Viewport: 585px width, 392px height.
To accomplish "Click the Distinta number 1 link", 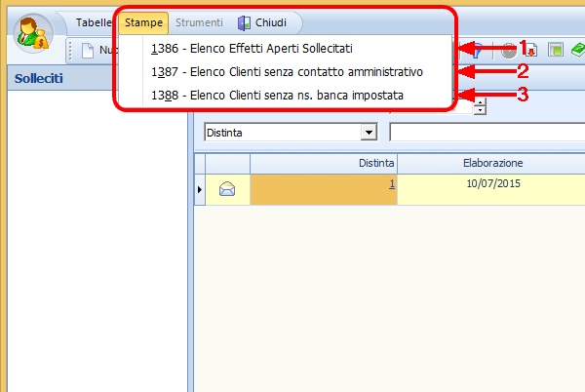I will pos(391,183).
